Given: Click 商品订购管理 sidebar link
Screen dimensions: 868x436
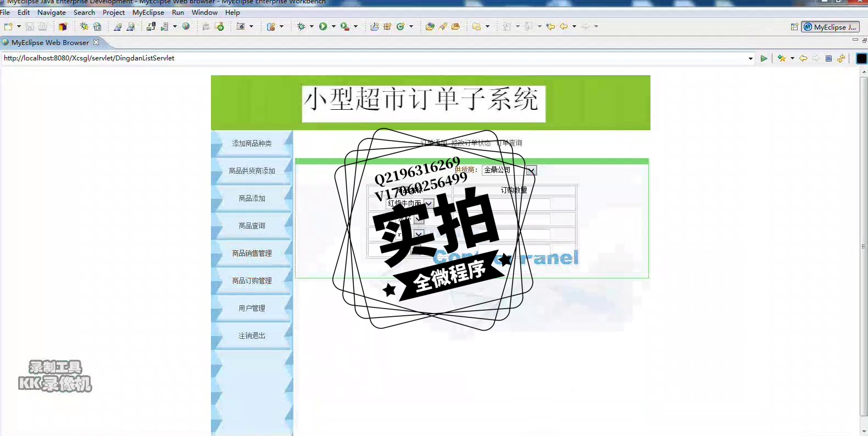Looking at the screenshot, I should (252, 281).
